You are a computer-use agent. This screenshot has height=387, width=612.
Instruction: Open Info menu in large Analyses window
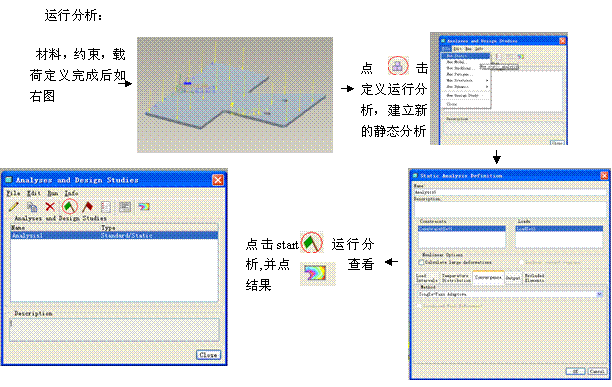[71, 194]
